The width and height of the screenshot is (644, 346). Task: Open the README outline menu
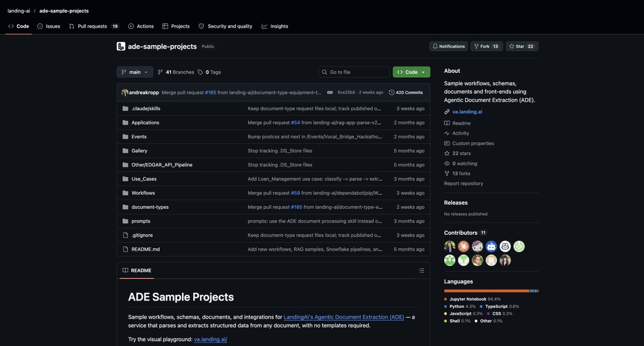[x=421, y=270]
